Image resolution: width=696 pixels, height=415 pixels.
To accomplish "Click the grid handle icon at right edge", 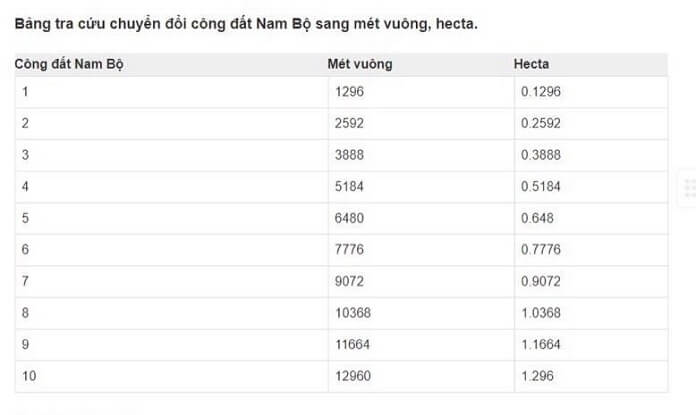I will [x=689, y=188].
